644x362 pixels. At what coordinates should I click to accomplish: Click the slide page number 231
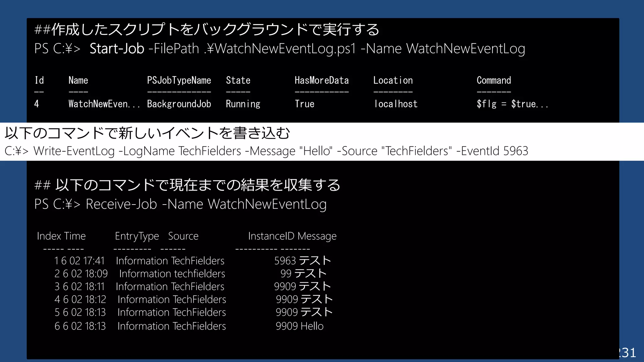(628, 353)
